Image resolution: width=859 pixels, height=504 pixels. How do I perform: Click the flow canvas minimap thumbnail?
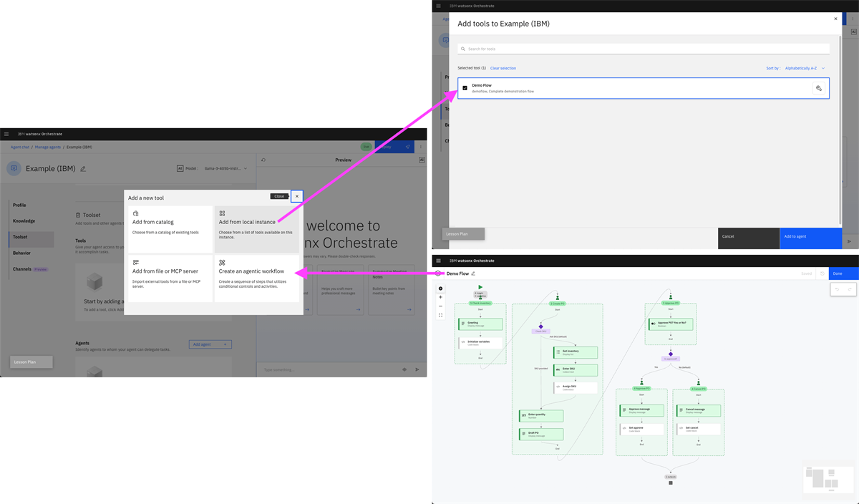click(x=828, y=479)
